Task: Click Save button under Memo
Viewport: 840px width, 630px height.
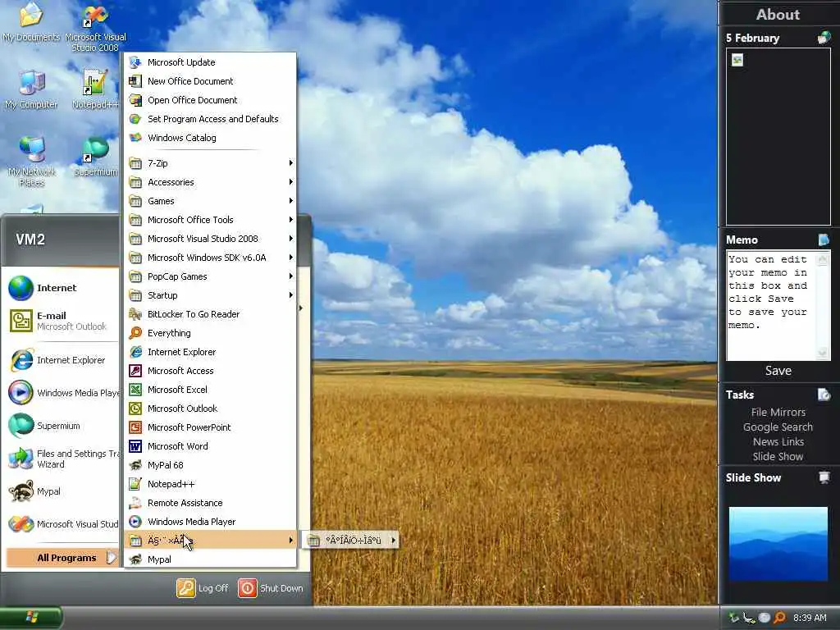Action: pyautogui.click(x=778, y=371)
